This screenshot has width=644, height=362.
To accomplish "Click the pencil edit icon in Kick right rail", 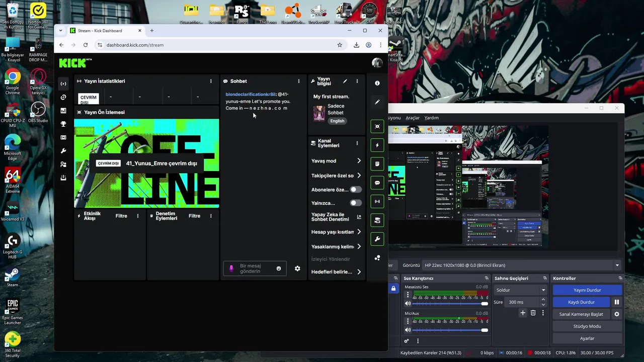I will coord(377,102).
